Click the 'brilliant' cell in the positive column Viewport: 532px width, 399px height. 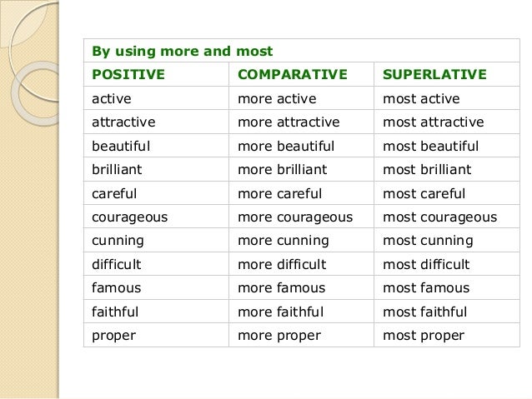click(x=117, y=170)
